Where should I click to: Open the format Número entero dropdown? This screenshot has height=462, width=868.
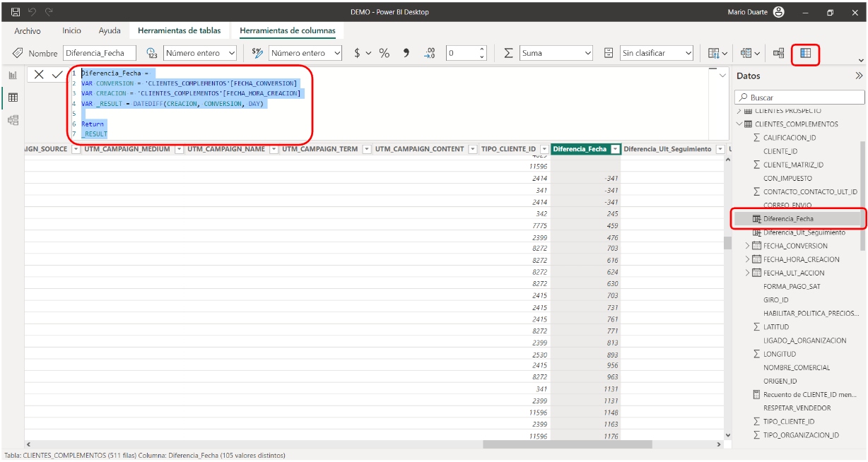[305, 53]
